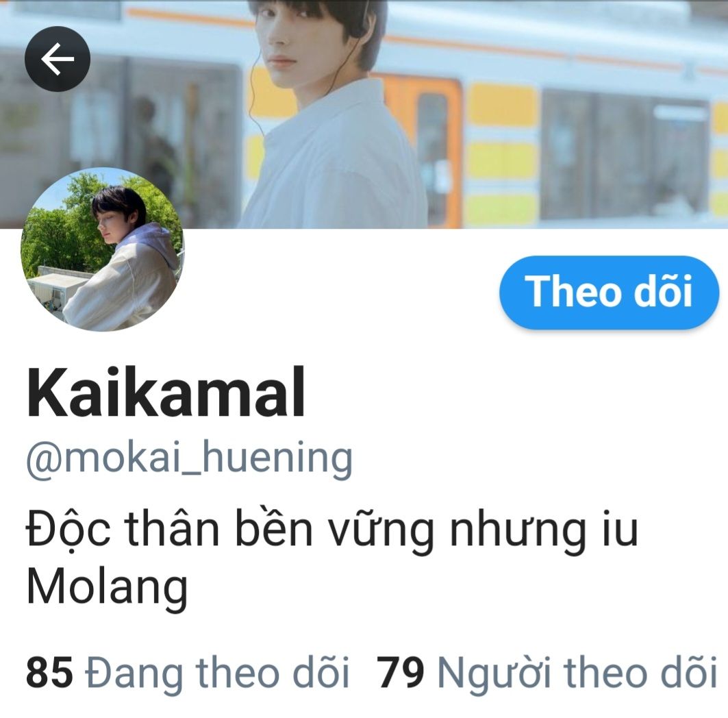This screenshot has height=718, width=728.
Task: Tap the followers count number 79
Action: pos(401,672)
